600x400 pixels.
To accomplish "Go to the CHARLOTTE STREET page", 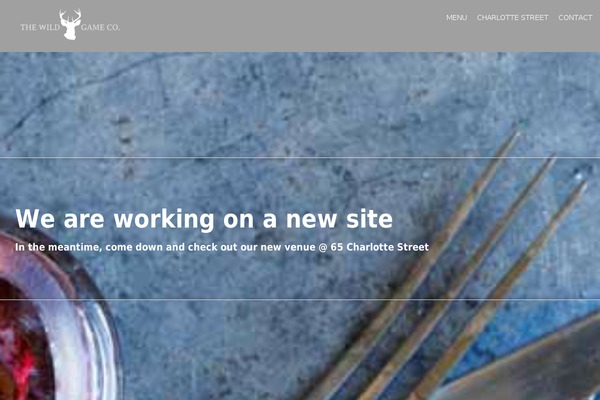I will (x=512, y=18).
